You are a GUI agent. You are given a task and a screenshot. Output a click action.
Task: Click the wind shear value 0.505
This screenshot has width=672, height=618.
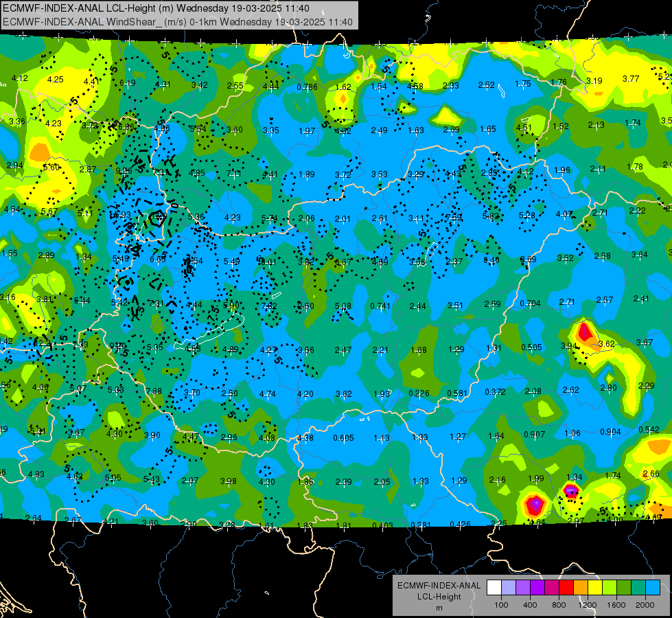(x=531, y=347)
